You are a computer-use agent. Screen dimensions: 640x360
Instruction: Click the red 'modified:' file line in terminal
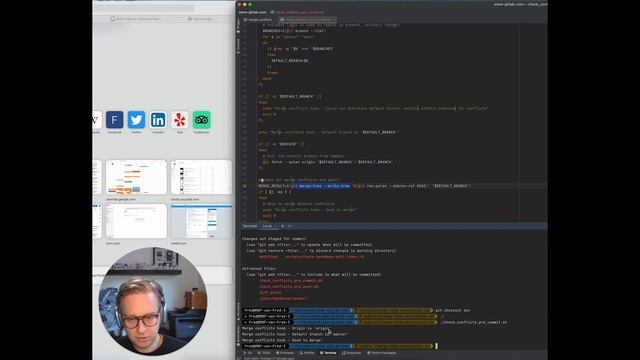311,257
